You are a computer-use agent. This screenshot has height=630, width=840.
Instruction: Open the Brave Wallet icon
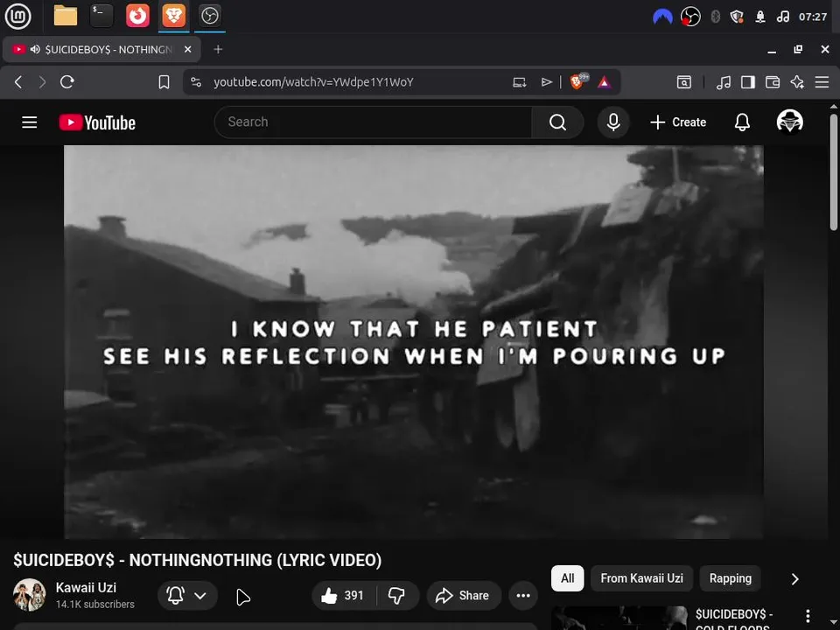point(773,82)
